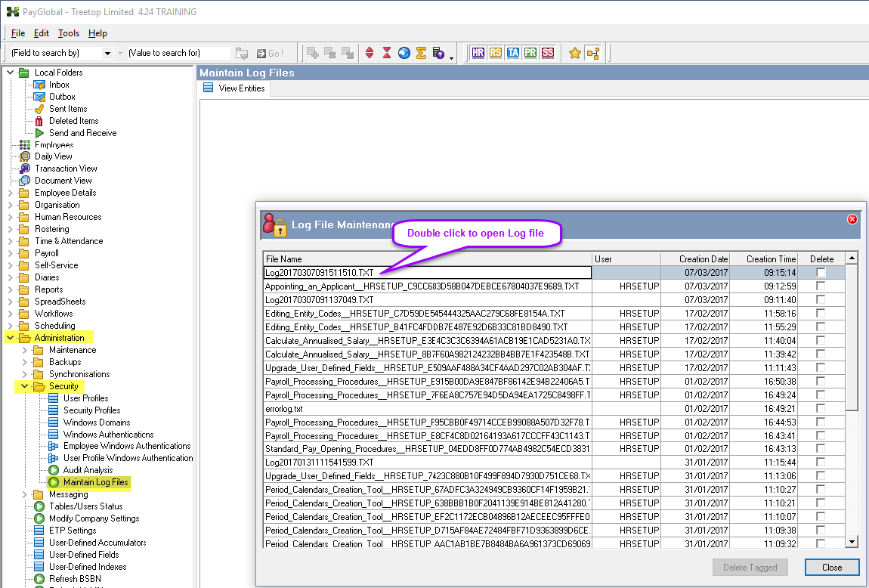Tick Delete checkbox for Log20170307091137049.TXT
Screen dimensions: 869x588
point(821,300)
